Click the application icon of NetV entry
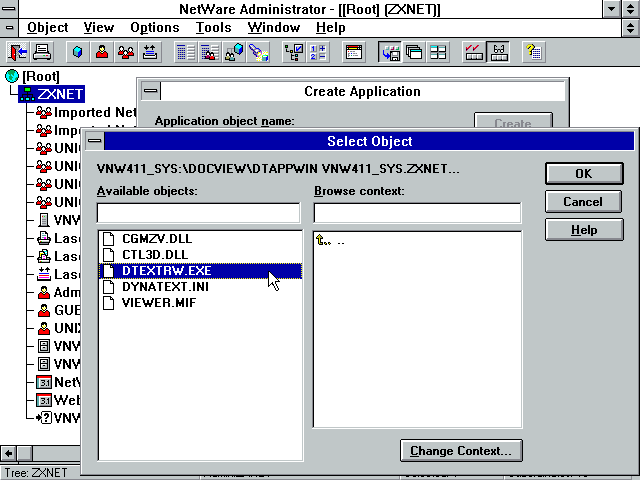 tap(44, 382)
